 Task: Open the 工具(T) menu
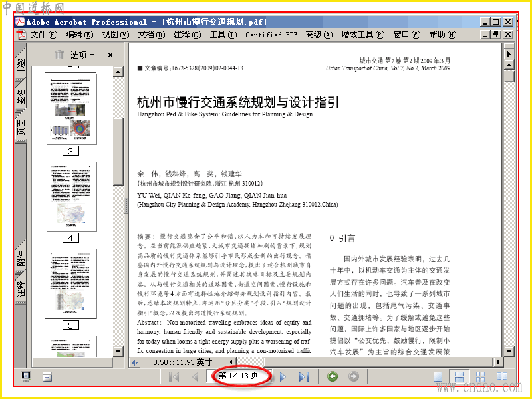point(223,35)
